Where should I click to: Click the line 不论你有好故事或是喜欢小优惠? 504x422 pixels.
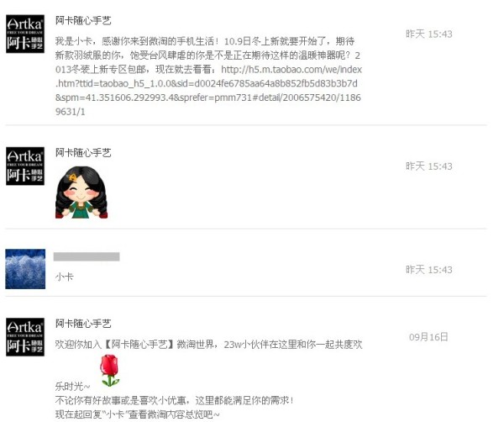tap(174, 400)
